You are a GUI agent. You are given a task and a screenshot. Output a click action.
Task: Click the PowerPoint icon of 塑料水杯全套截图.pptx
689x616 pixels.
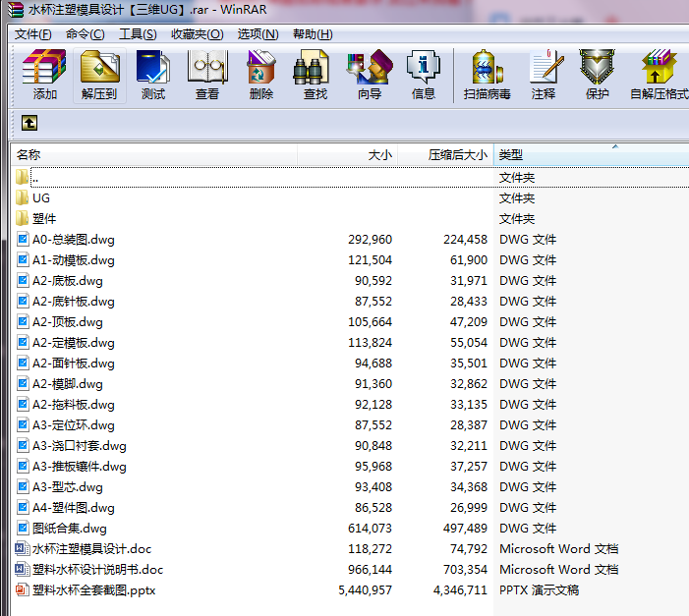(x=22, y=590)
